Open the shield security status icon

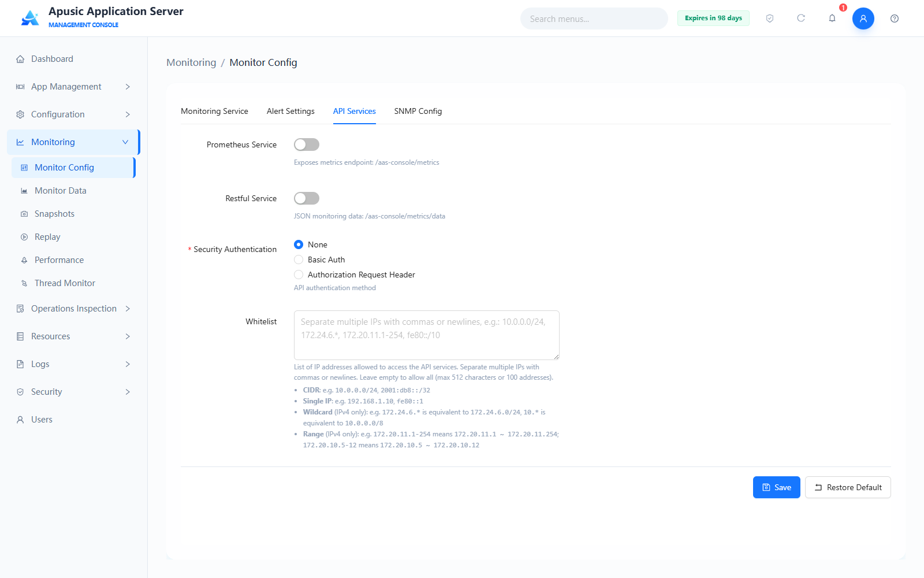(770, 18)
